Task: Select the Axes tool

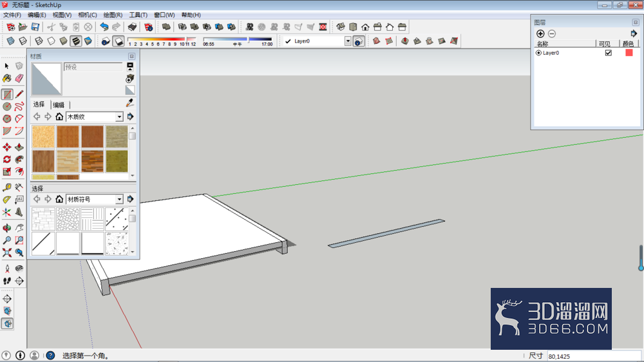Action: (x=7, y=213)
